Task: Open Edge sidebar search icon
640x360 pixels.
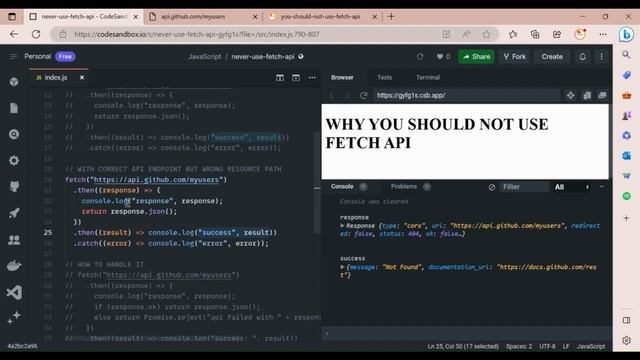Action: 627,54
